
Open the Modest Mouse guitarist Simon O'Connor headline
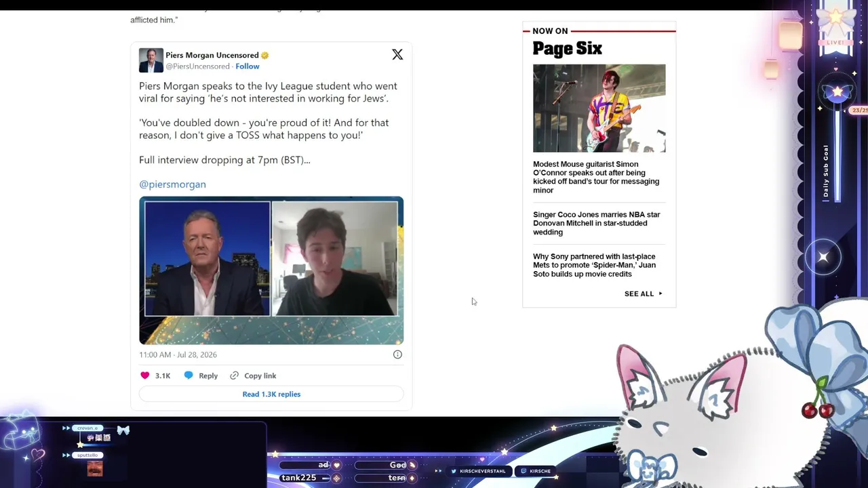click(596, 177)
